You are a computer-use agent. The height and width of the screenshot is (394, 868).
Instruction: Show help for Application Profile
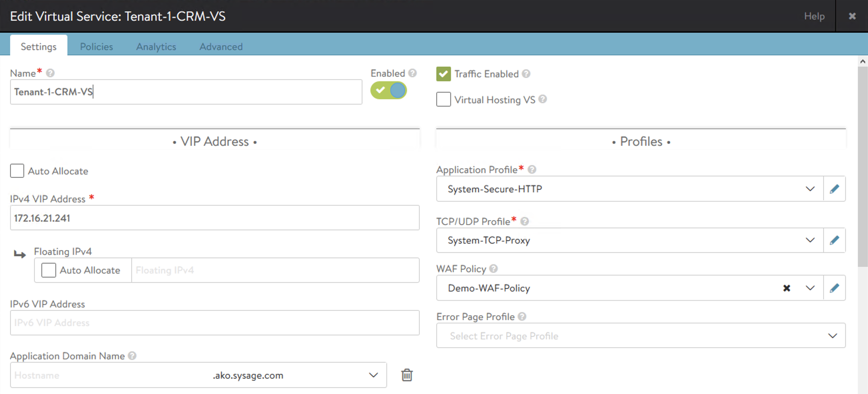532,169
